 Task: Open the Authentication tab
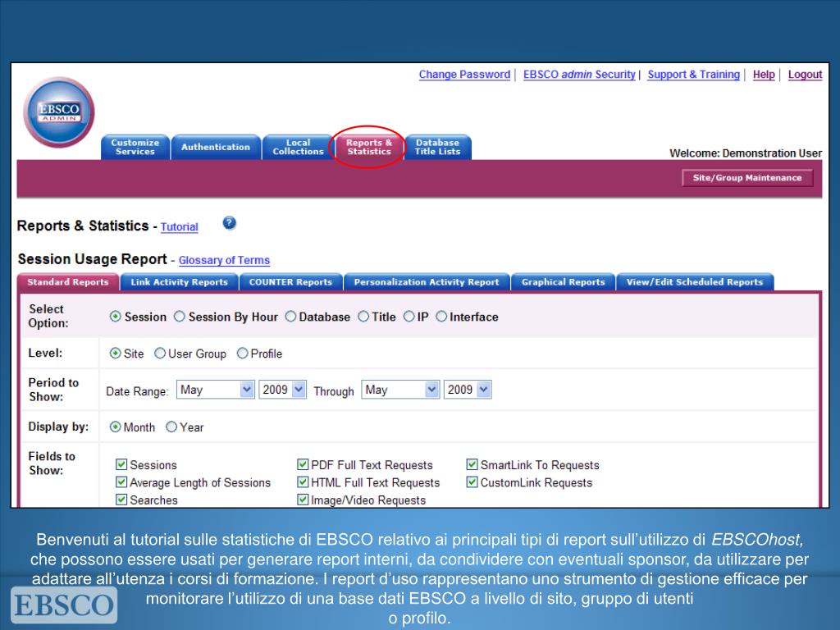click(x=216, y=147)
